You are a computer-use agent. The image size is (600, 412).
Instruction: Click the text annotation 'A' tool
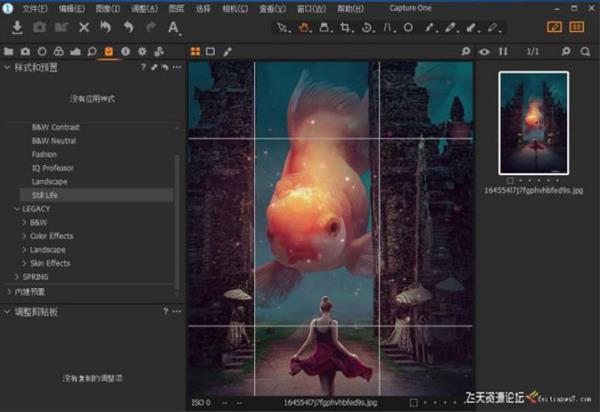pyautogui.click(x=174, y=27)
